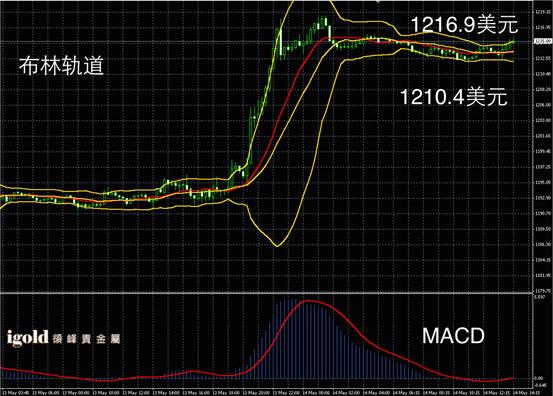
Task: Click the 1190.70 price axis label
Action: (x=543, y=213)
